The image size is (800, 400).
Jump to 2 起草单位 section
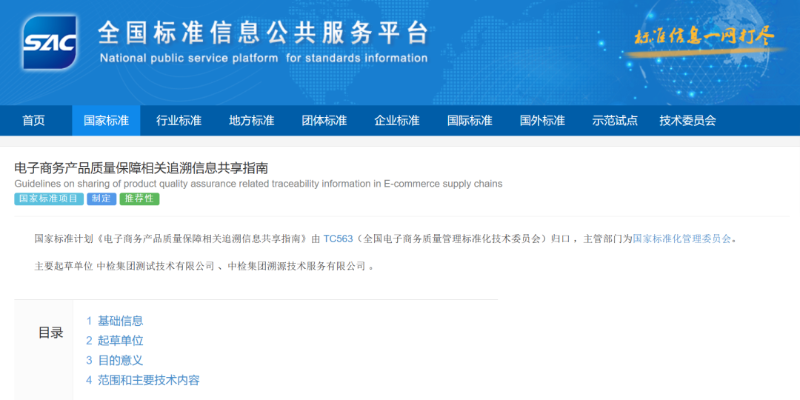[x=114, y=341]
